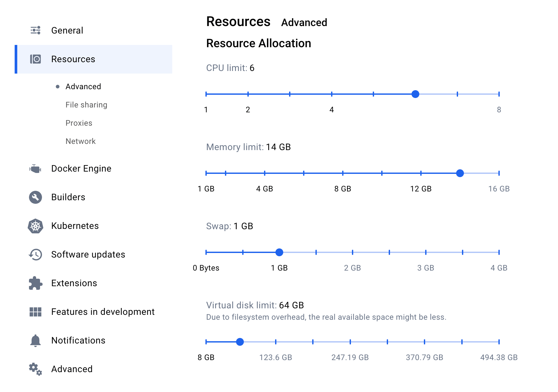558x392 pixels.
Task: Set the CPU limit slider to 8
Action: 499,94
